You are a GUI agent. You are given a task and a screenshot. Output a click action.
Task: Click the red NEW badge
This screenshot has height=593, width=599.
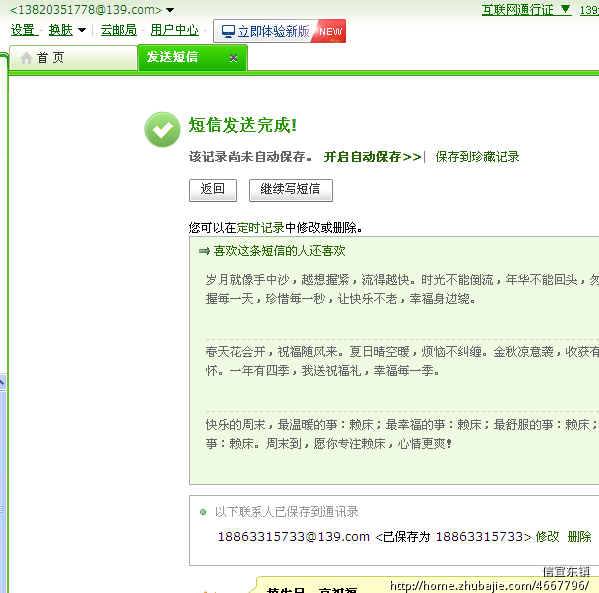click(330, 31)
